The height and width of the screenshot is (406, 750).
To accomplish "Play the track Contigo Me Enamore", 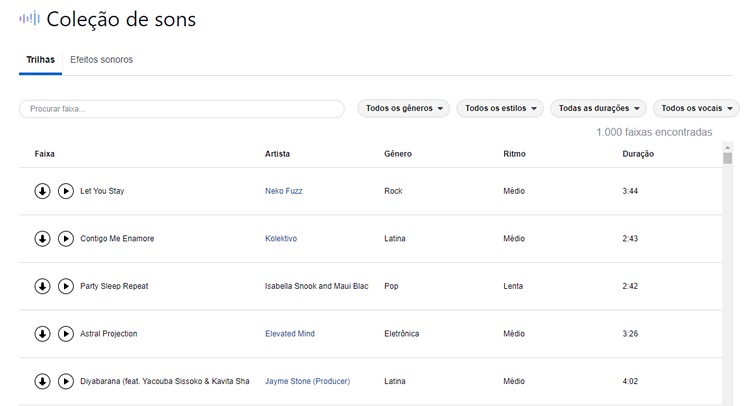I will [66, 239].
